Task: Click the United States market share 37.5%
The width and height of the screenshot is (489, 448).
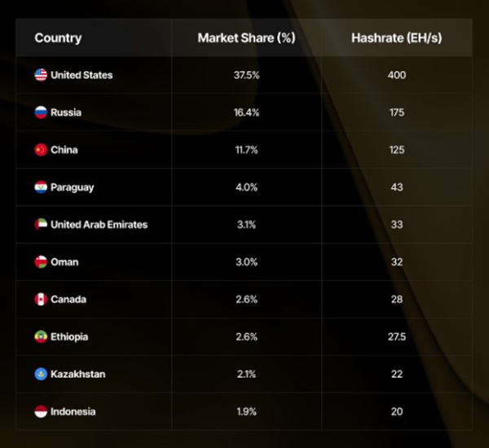Action: click(245, 75)
